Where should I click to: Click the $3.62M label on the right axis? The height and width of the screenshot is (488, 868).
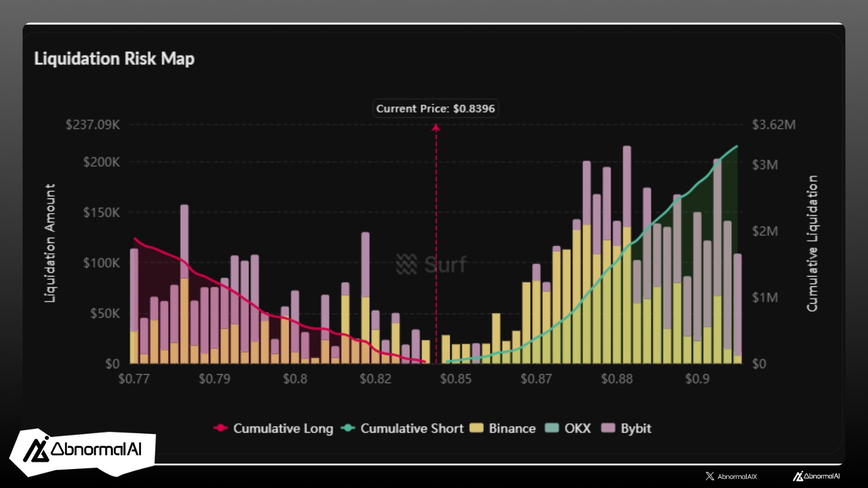point(774,125)
